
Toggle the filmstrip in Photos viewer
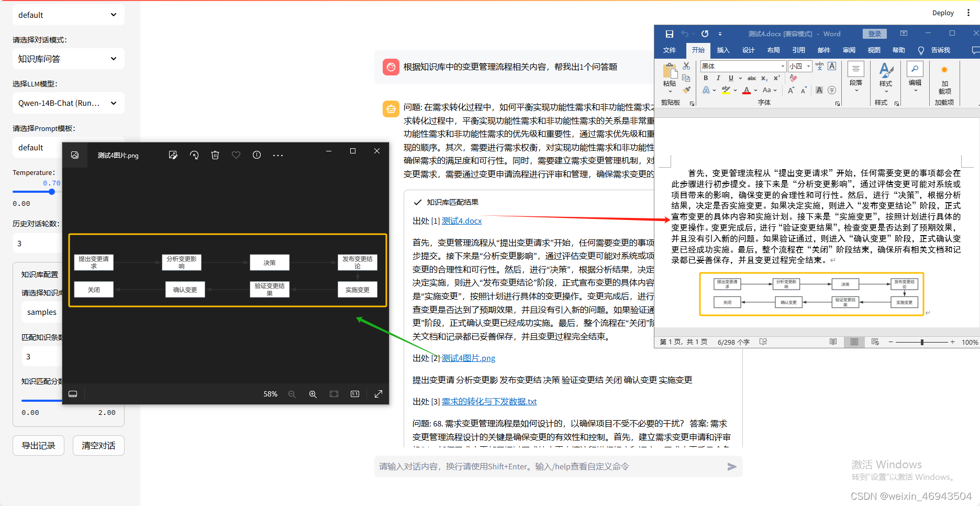(x=73, y=394)
